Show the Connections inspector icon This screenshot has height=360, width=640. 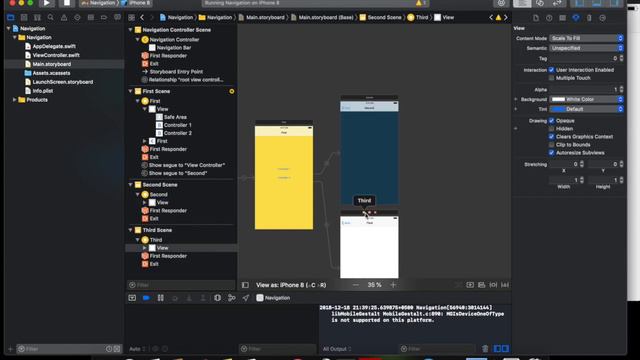pos(602,18)
